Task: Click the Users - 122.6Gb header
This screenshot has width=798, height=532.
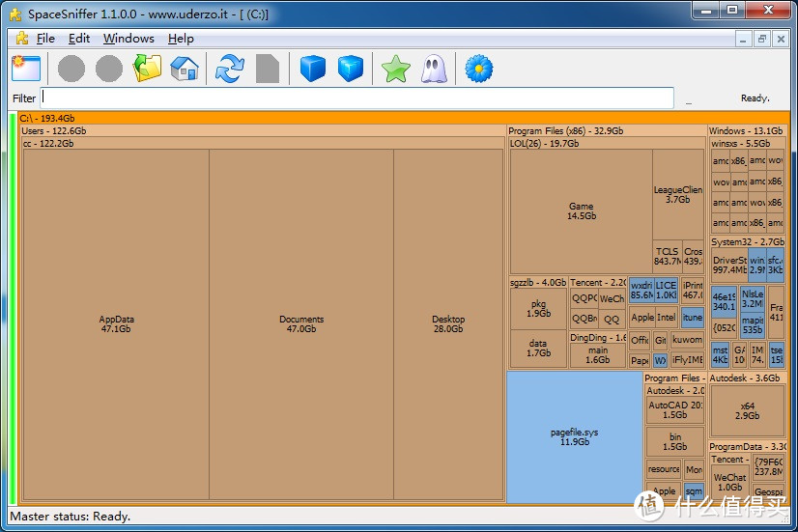Action: click(263, 130)
